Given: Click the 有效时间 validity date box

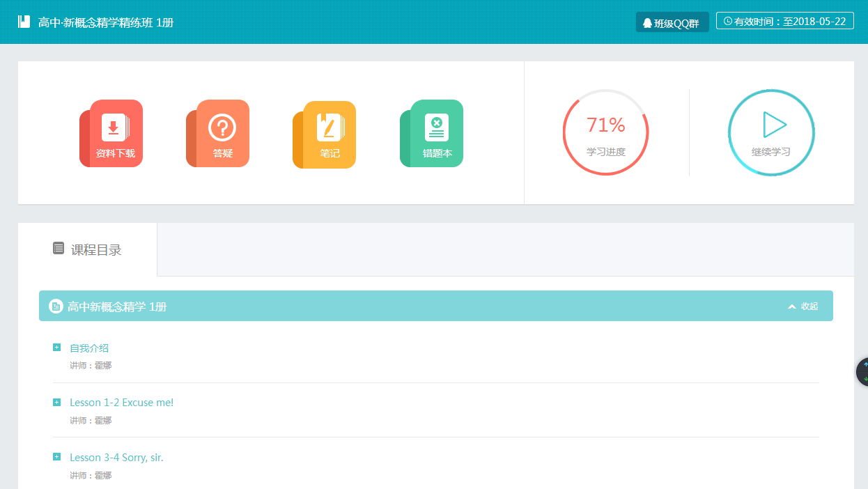Looking at the screenshot, I should [784, 22].
